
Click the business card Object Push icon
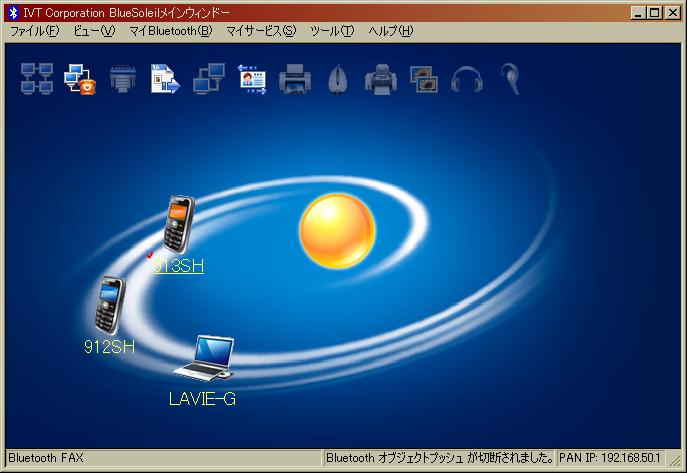(x=252, y=79)
